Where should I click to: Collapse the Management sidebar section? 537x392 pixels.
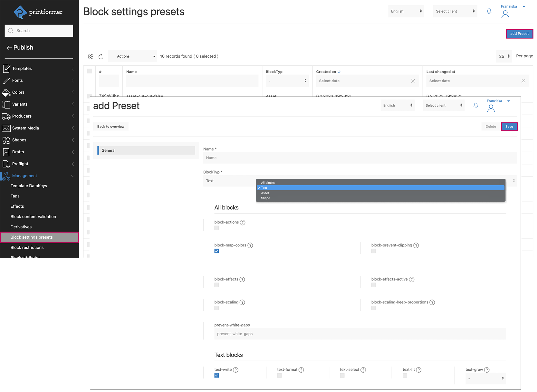[72, 176]
